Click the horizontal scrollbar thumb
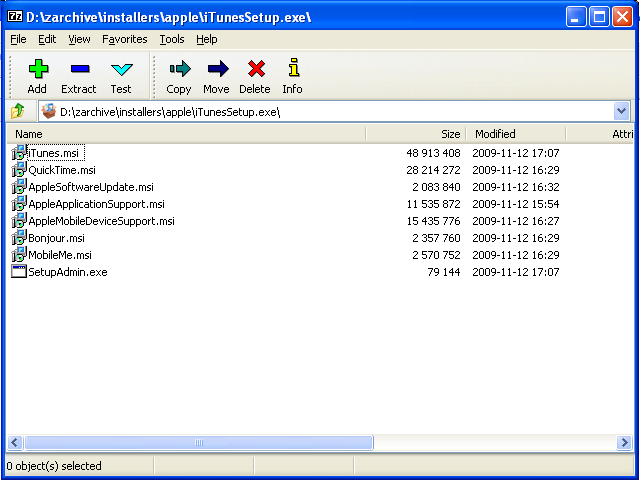The width and height of the screenshot is (640, 480). click(x=199, y=442)
